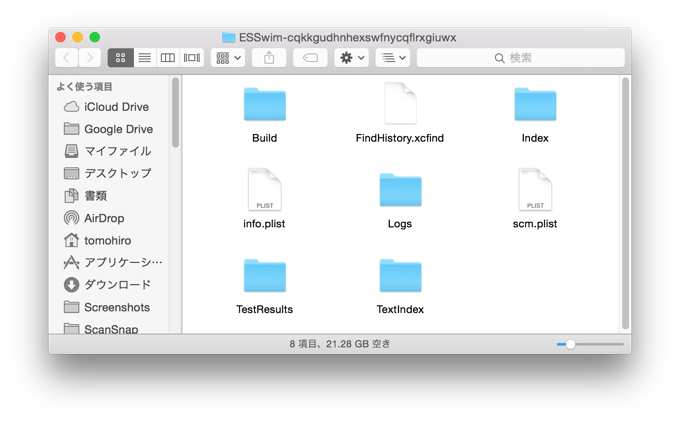Select the Build folder icon
This screenshot has height=423, width=680.
pyautogui.click(x=265, y=105)
